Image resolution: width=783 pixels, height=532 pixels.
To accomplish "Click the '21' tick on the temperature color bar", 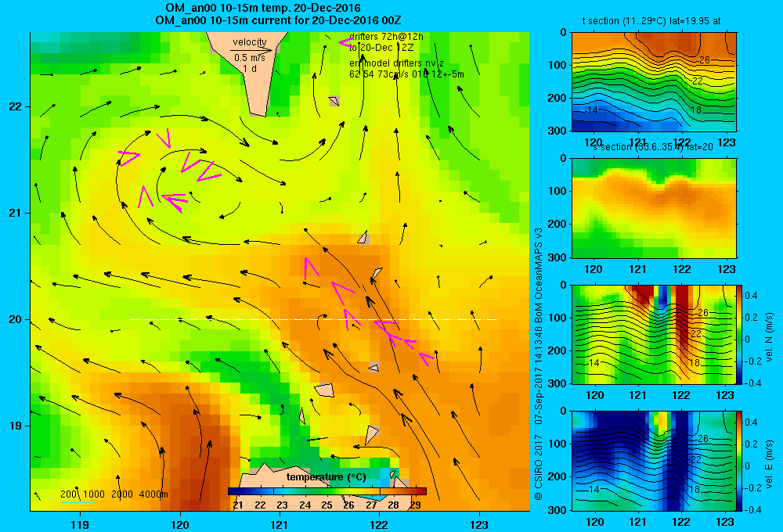I will pos(238,505).
